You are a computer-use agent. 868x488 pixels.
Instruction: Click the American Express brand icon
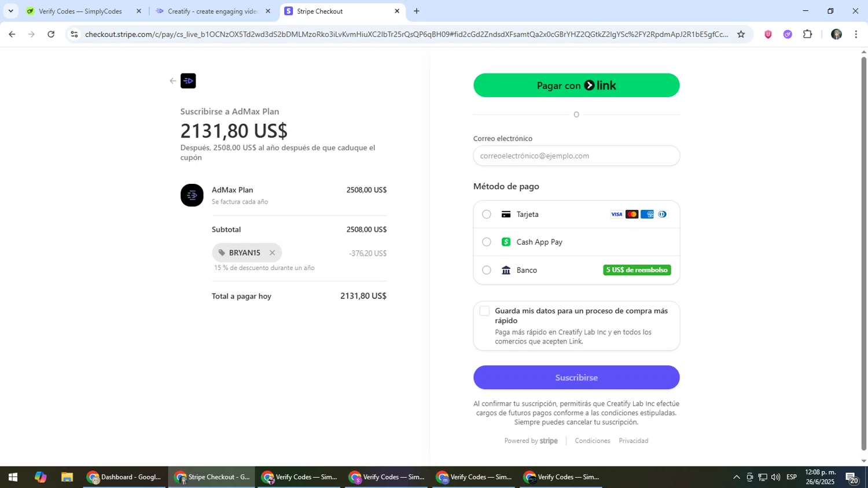[647, 215]
